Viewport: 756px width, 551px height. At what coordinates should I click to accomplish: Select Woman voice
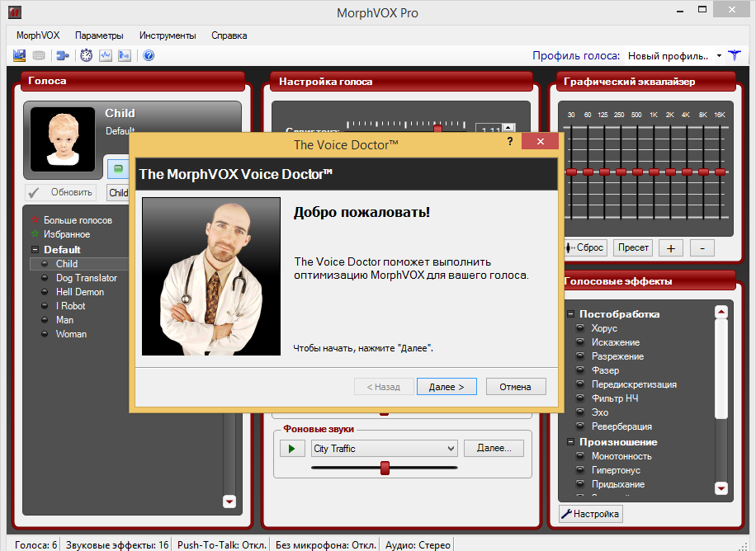pos(71,334)
